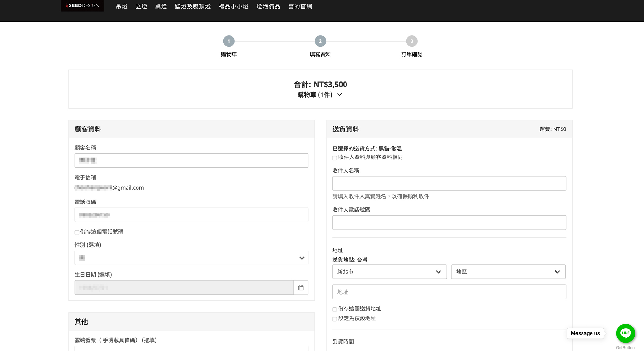Image resolution: width=644 pixels, height=351 pixels.
Task: Go to 壁燈及吸頂燈 menu
Action: tap(193, 6)
